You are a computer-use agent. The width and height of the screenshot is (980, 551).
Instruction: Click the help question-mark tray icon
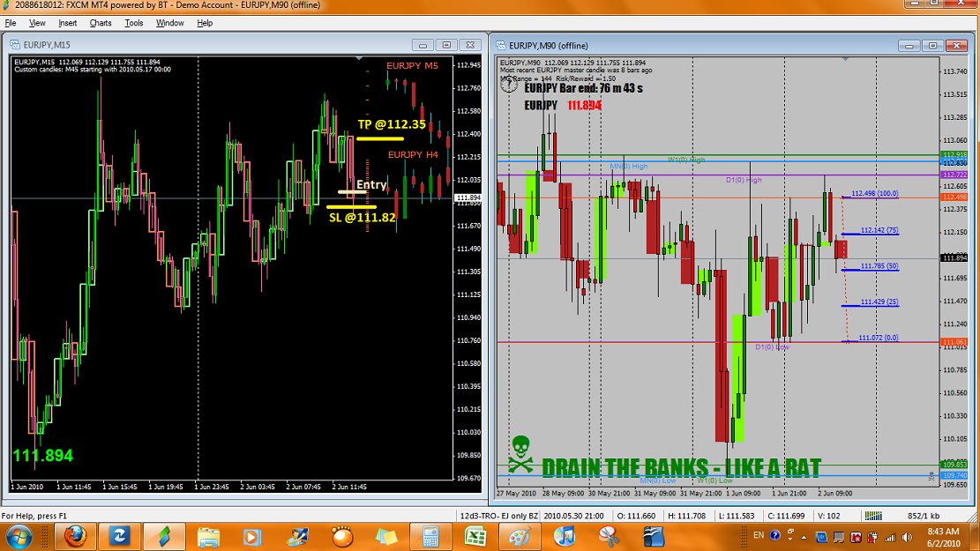(x=775, y=535)
